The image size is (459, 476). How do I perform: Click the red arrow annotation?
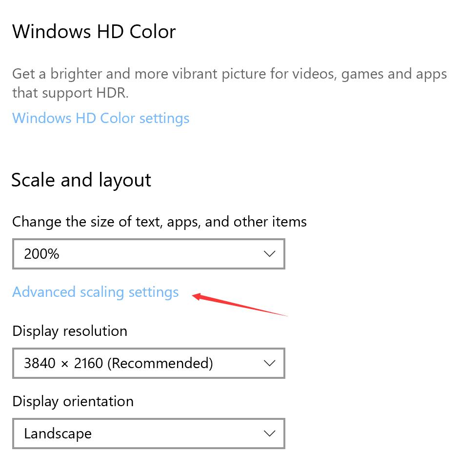(239, 305)
